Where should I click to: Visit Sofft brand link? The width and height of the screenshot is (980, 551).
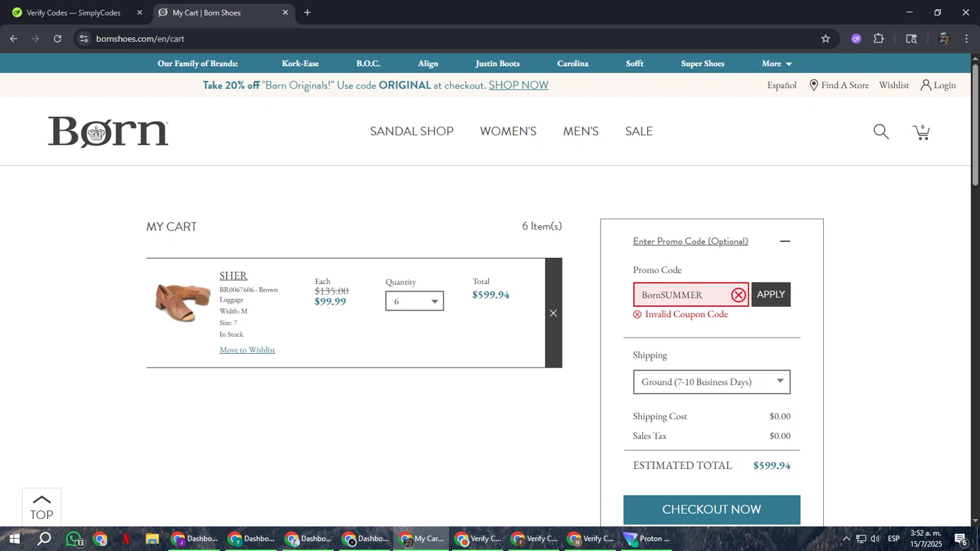pos(634,63)
